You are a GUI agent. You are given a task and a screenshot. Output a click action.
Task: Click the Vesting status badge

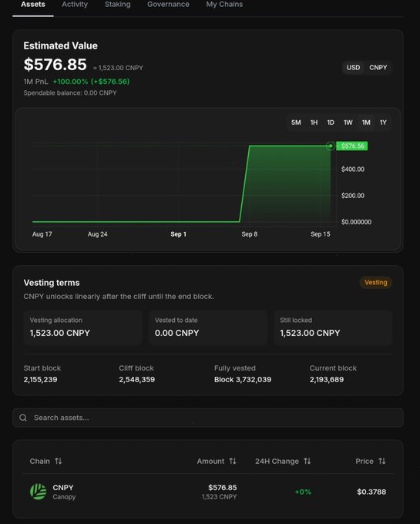[376, 282]
